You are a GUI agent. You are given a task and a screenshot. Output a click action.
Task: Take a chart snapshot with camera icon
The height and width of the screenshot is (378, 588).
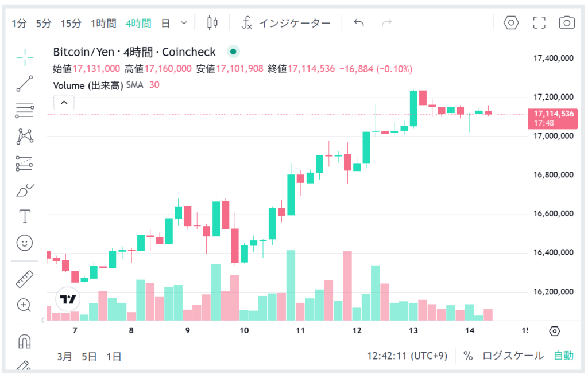tap(567, 23)
